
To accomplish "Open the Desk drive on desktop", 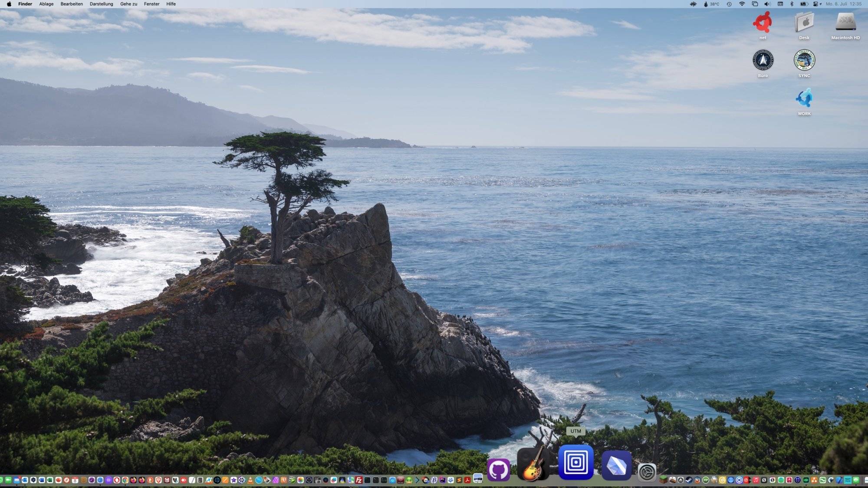I will [804, 23].
